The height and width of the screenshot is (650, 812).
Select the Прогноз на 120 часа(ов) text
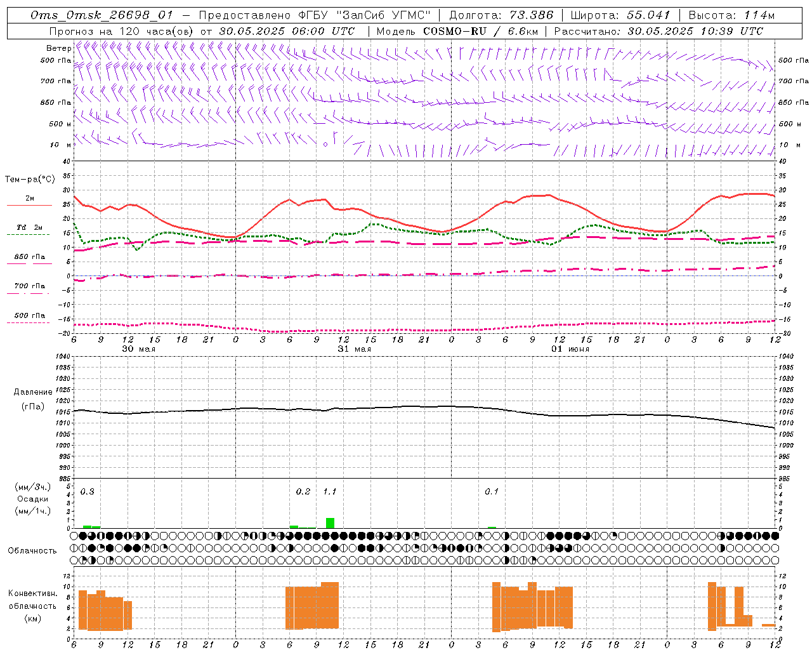coord(122,31)
